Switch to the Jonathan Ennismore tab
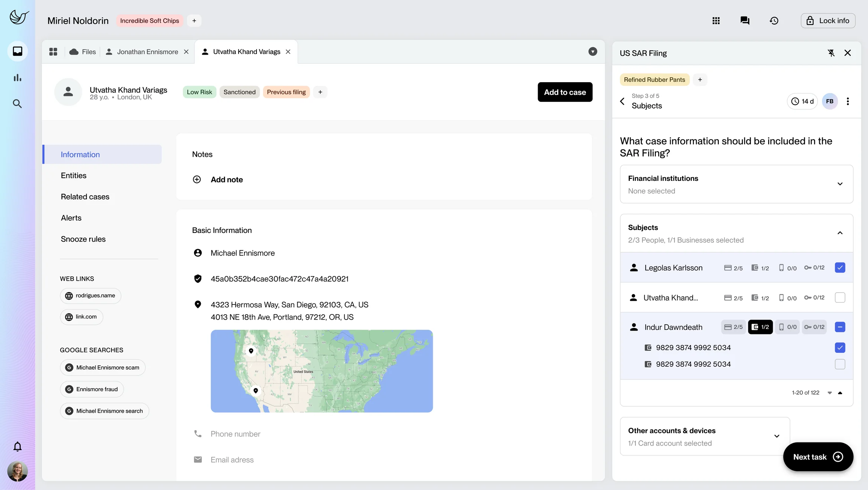 [147, 52]
